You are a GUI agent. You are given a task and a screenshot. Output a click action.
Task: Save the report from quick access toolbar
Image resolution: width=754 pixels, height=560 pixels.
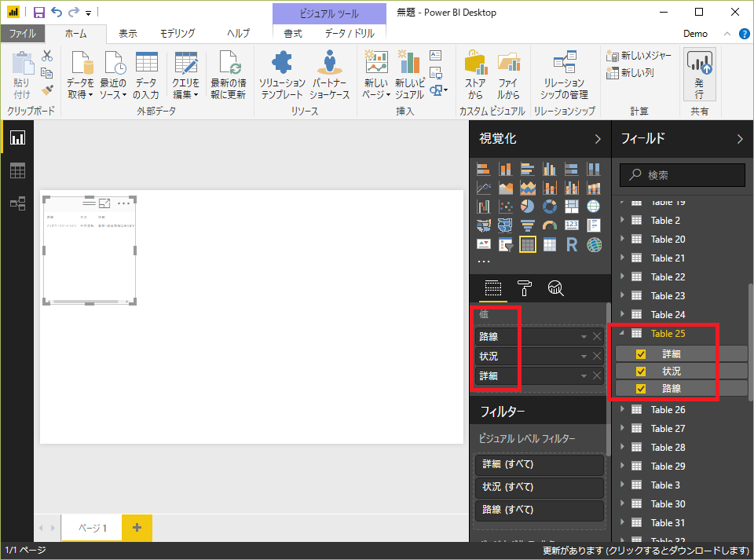pyautogui.click(x=39, y=13)
